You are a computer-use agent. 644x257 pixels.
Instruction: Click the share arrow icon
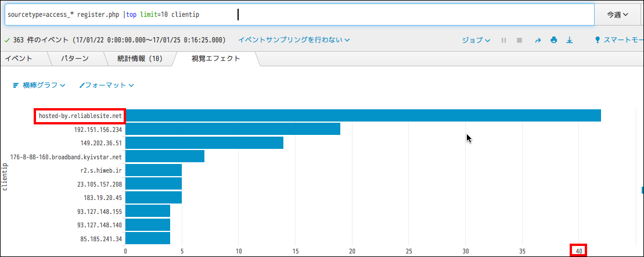[538, 40]
